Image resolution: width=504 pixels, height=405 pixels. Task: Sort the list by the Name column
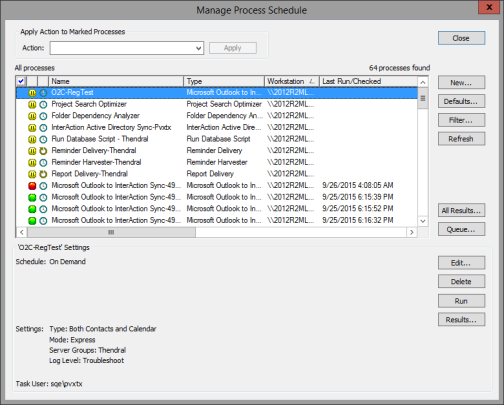(x=116, y=81)
